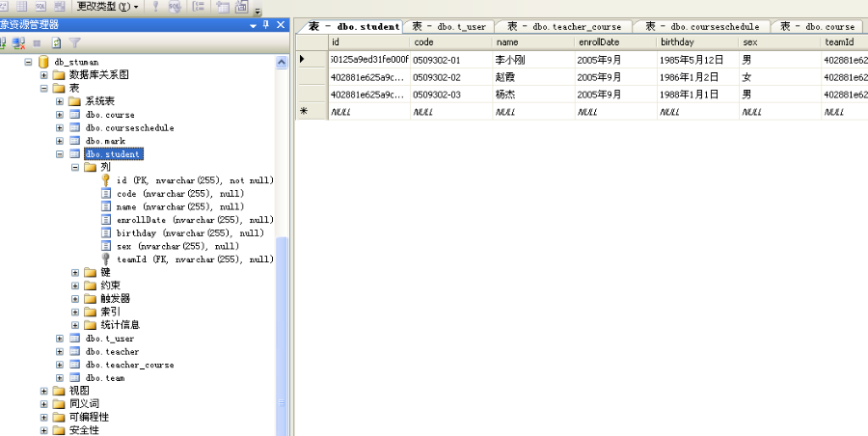Click the foreign key icon next to teamId column
The image size is (868, 436).
pyautogui.click(x=106, y=259)
